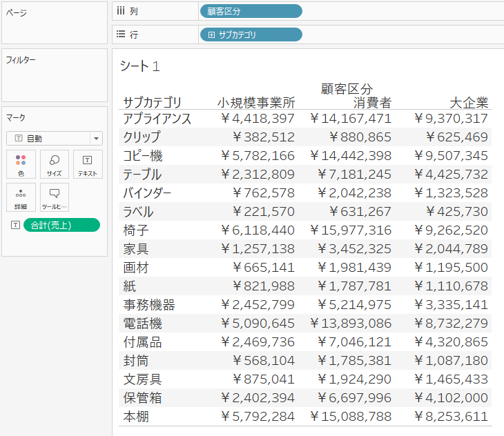
Task: Click the 大企業 column header
Action: (469, 103)
